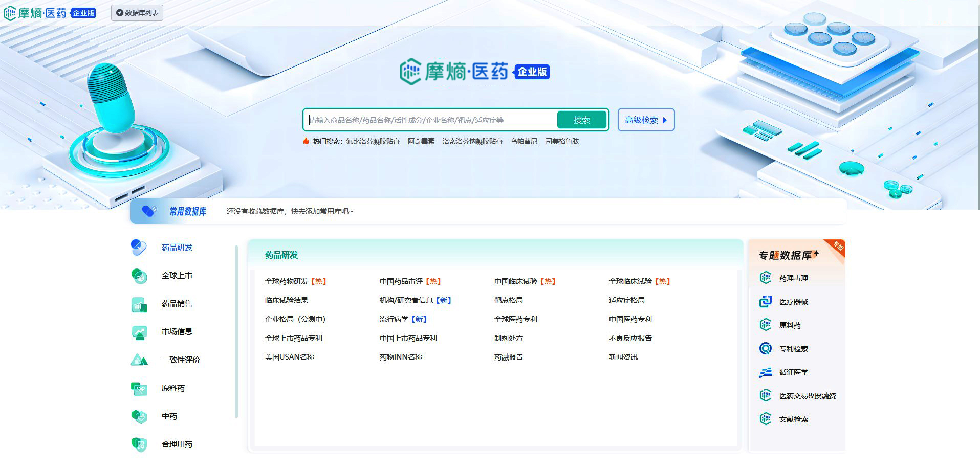Select the 药品研发 sidebar category
Screen dimensions: 980x470
177,248
